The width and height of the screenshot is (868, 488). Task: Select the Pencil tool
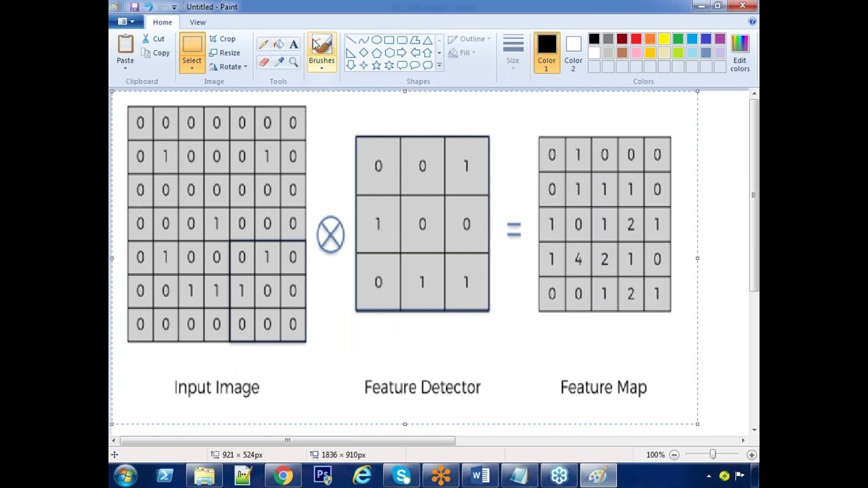coord(264,44)
